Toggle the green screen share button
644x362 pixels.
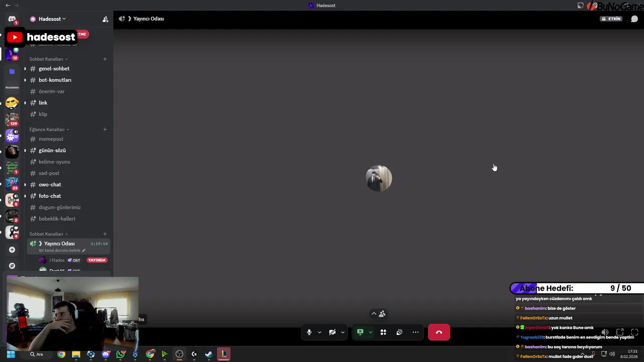tap(360, 332)
